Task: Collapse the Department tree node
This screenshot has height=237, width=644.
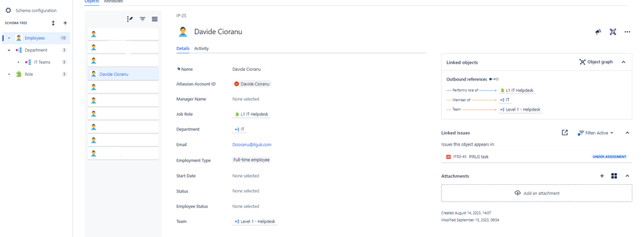Action: coord(9,50)
